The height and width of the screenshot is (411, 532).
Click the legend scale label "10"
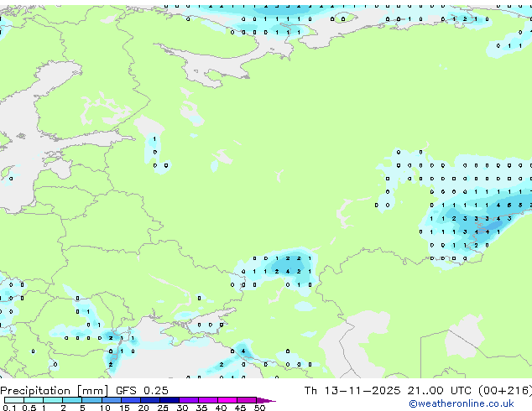(x=105, y=408)
